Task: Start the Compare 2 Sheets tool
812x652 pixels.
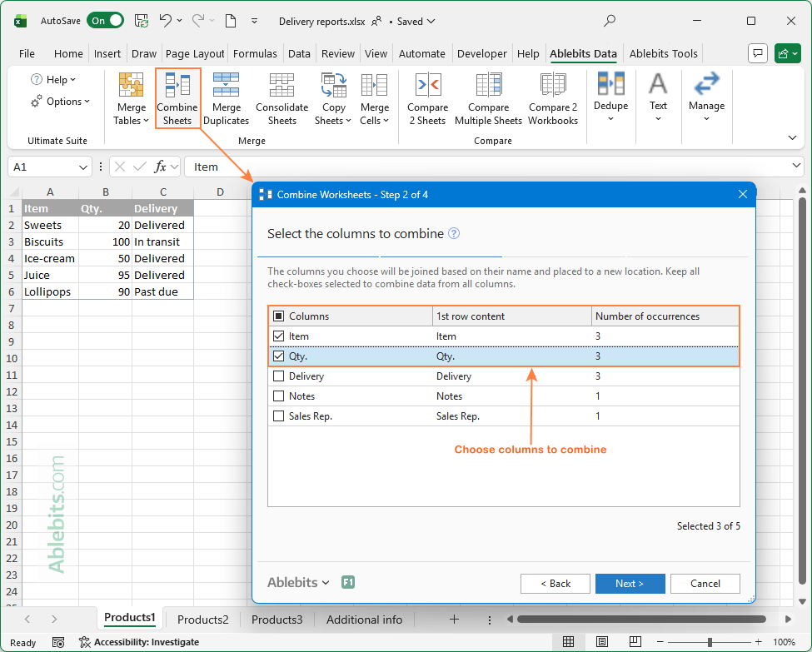Action: tap(427, 98)
